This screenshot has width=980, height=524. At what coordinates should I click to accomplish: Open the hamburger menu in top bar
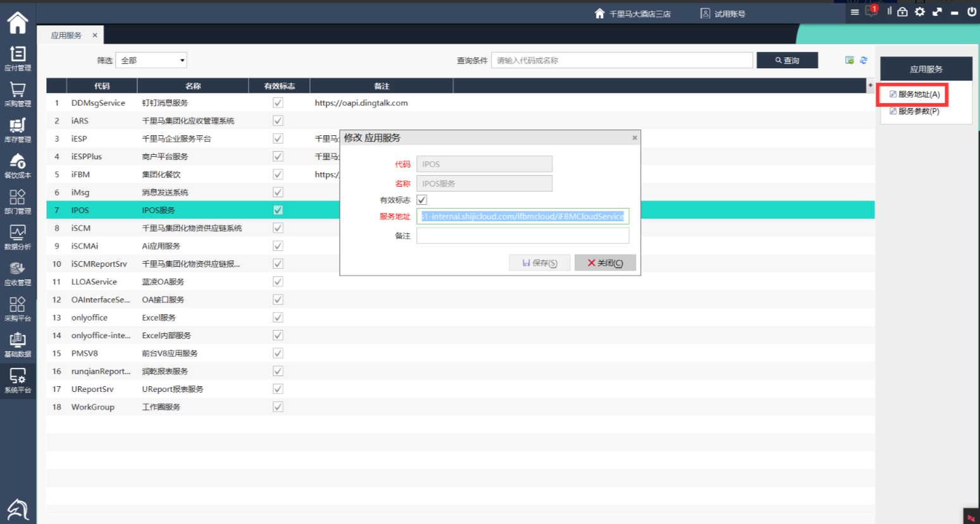click(855, 12)
